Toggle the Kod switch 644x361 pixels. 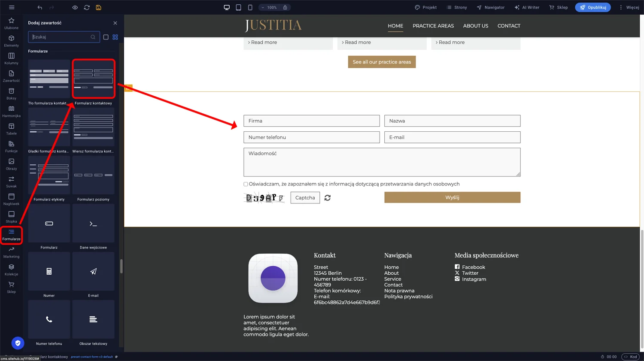tap(630, 356)
